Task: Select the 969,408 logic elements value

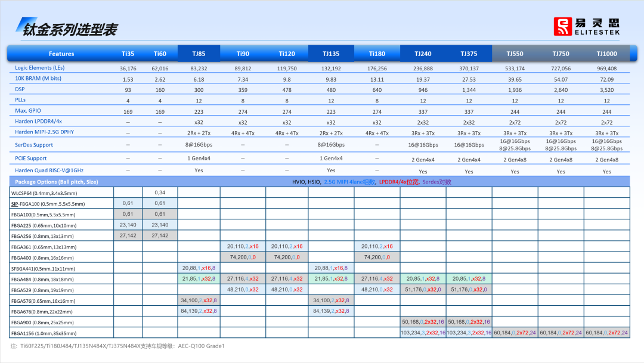Action: pyautogui.click(x=606, y=69)
